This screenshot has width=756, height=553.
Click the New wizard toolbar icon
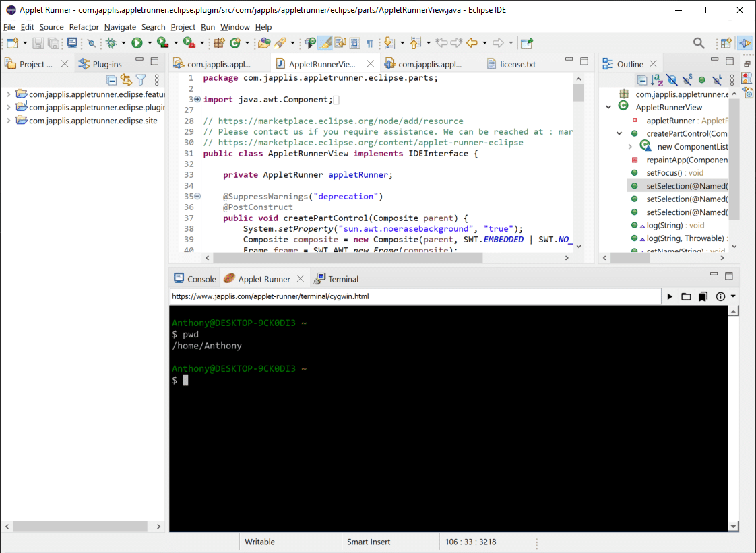click(12, 43)
